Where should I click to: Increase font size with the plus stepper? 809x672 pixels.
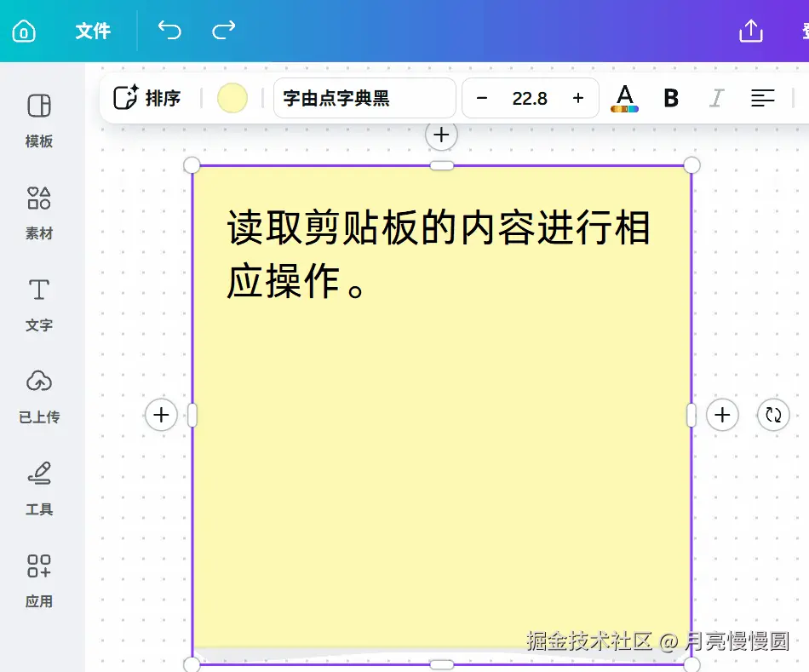tap(577, 98)
